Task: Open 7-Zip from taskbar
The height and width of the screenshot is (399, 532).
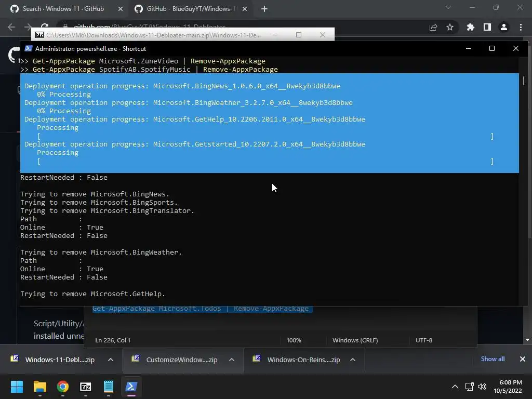Action: (x=86, y=387)
